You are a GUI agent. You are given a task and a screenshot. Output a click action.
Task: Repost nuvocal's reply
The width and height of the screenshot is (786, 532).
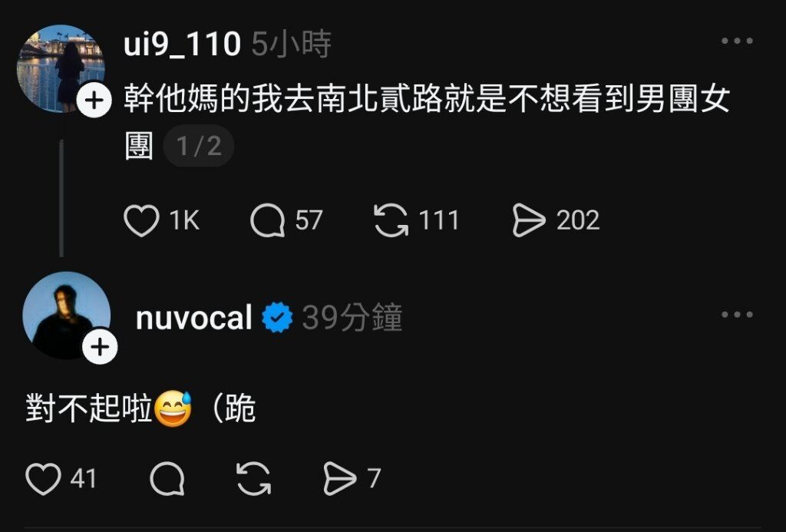253,479
